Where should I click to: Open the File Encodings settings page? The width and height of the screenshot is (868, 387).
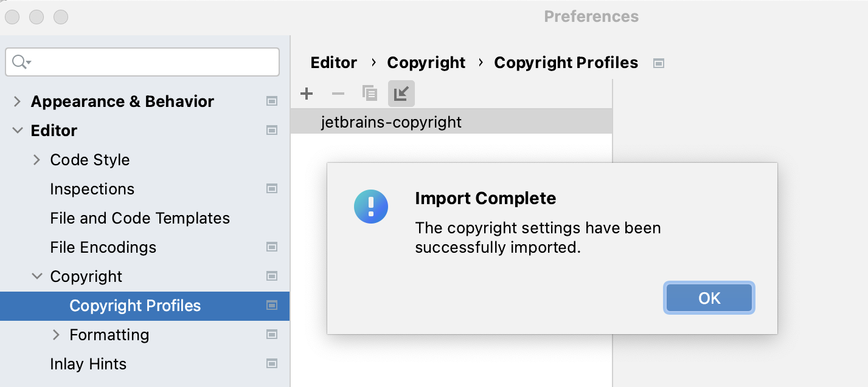103,247
